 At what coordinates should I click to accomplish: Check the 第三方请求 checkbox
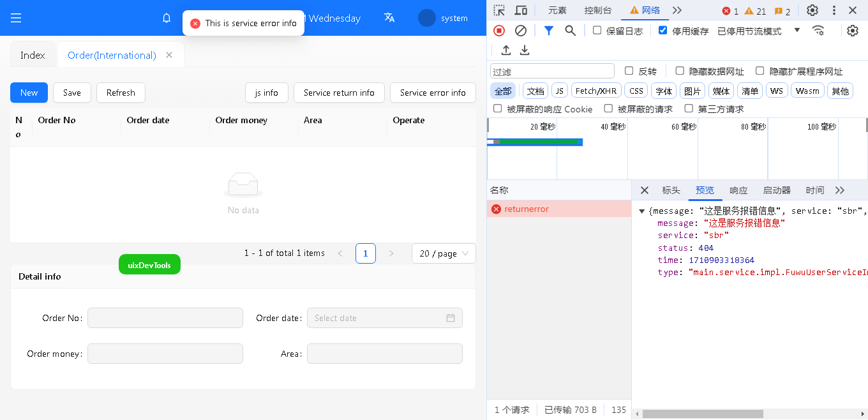pyautogui.click(x=689, y=109)
